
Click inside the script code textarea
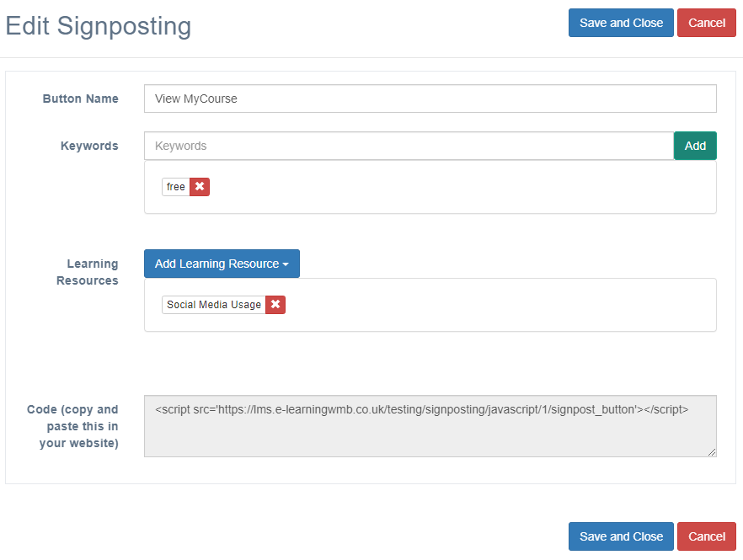point(430,426)
